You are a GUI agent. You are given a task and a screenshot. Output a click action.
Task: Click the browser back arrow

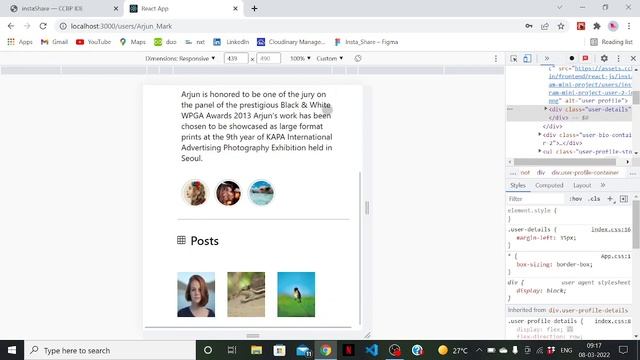click(11, 26)
